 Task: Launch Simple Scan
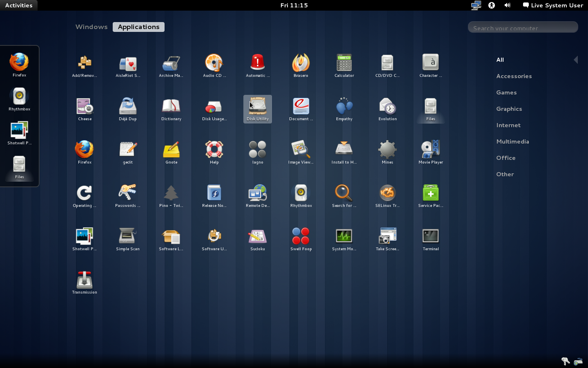[128, 240]
